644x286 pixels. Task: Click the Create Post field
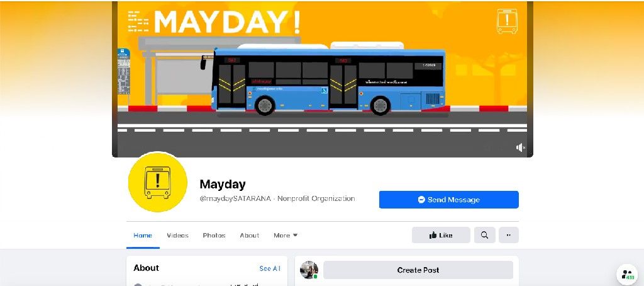coord(418,270)
